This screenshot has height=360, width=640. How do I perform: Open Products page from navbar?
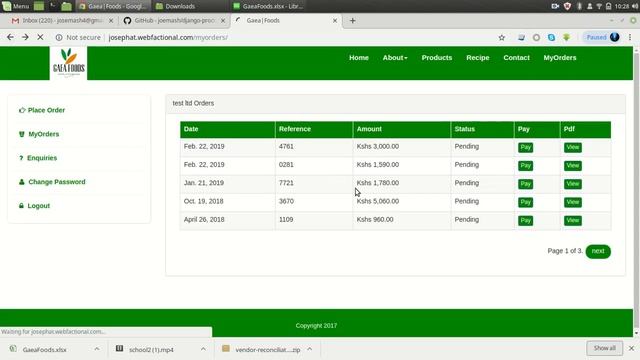tap(437, 58)
